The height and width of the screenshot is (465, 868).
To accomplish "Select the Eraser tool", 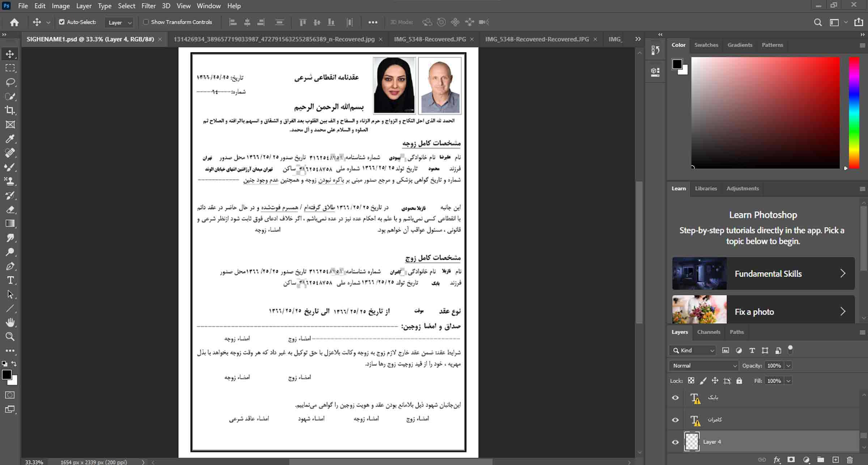I will tap(10, 210).
